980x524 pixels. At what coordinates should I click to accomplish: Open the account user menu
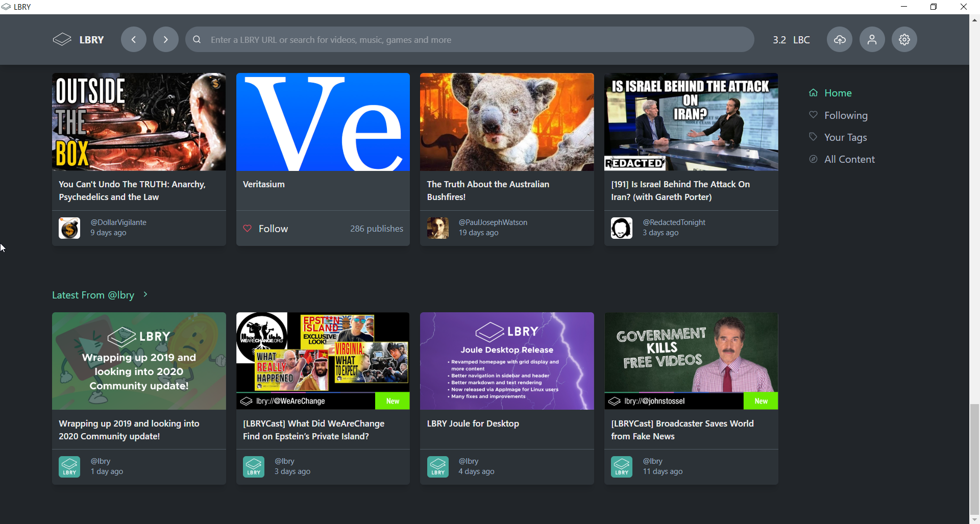point(872,39)
